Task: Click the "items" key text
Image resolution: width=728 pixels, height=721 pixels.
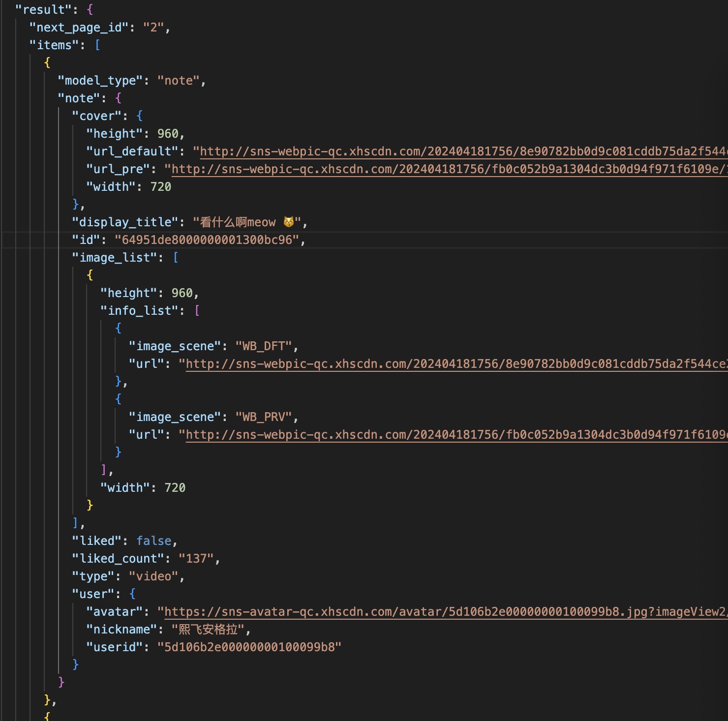Action: 54,45
